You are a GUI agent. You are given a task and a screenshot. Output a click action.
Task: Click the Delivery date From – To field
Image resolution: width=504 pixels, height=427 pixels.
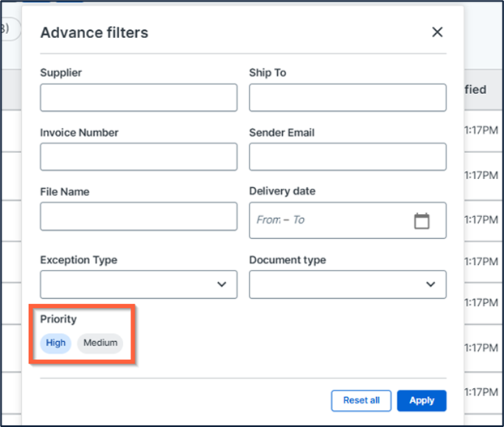coord(348,220)
